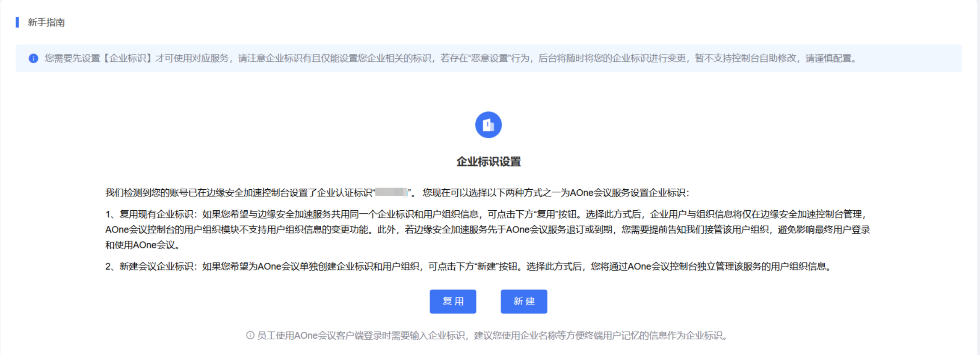Click the info icon in the notice banner
Viewport: 980px width, 355px height.
pos(33,58)
